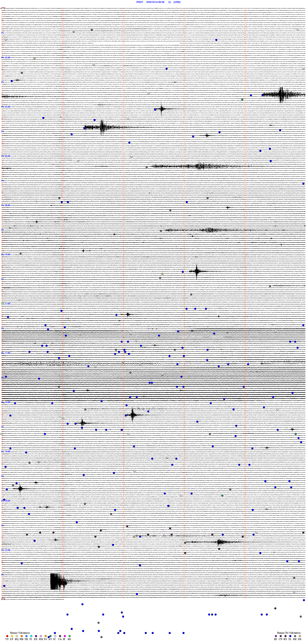
Task: Click the 02:00 time label
Action: pyautogui.click(x=8, y=58)
